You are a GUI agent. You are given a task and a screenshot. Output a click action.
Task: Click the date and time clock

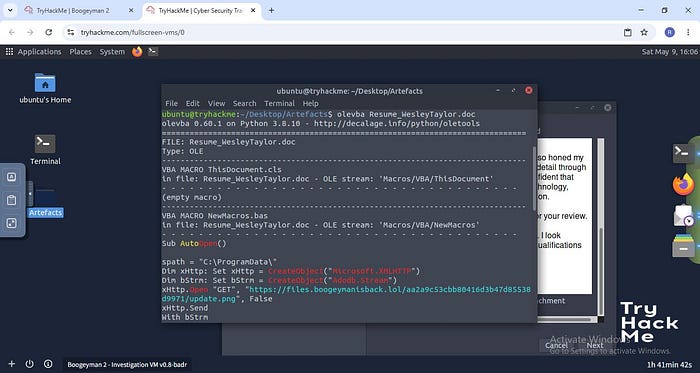tap(669, 52)
